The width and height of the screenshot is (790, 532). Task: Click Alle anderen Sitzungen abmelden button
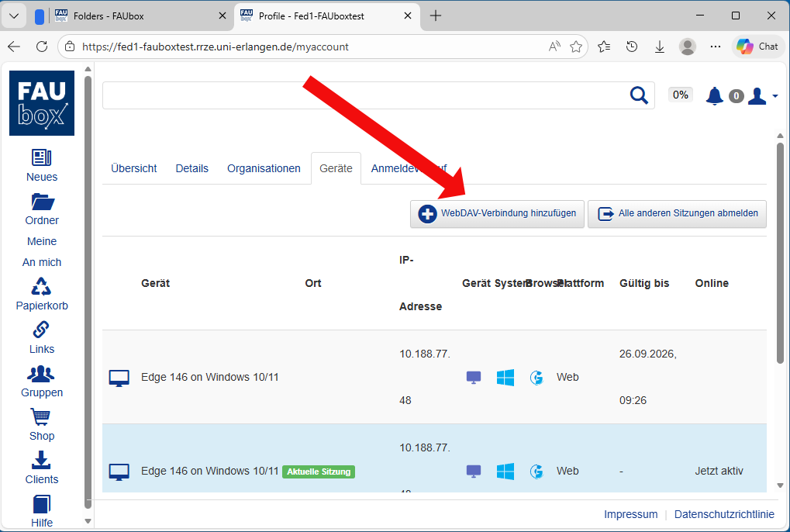[677, 213]
